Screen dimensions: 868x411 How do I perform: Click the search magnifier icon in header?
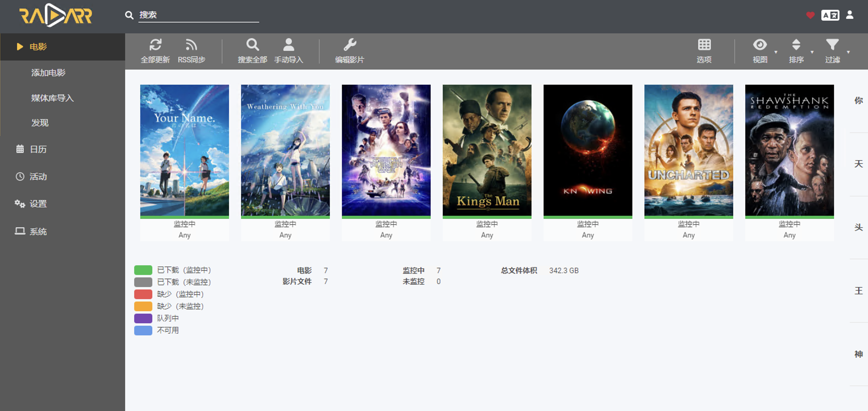(x=129, y=15)
